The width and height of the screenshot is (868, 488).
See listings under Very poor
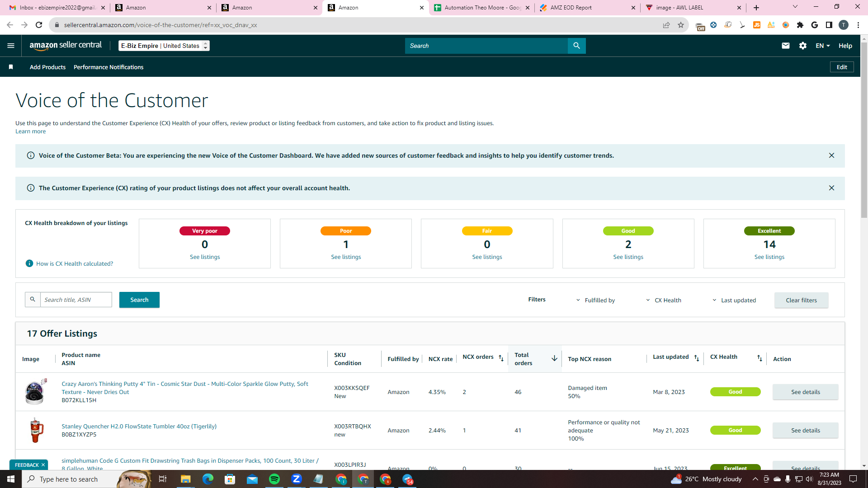point(205,257)
